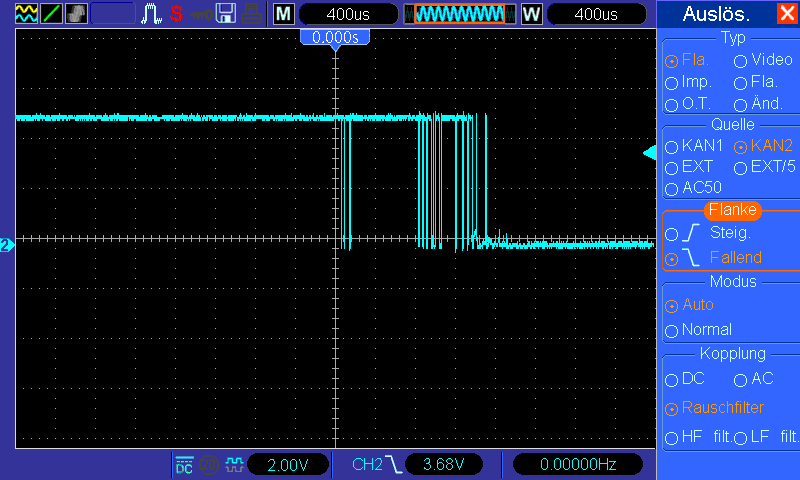The height and width of the screenshot is (480, 800).
Task: Click the trigger level arrow at right edge
Action: point(648,152)
